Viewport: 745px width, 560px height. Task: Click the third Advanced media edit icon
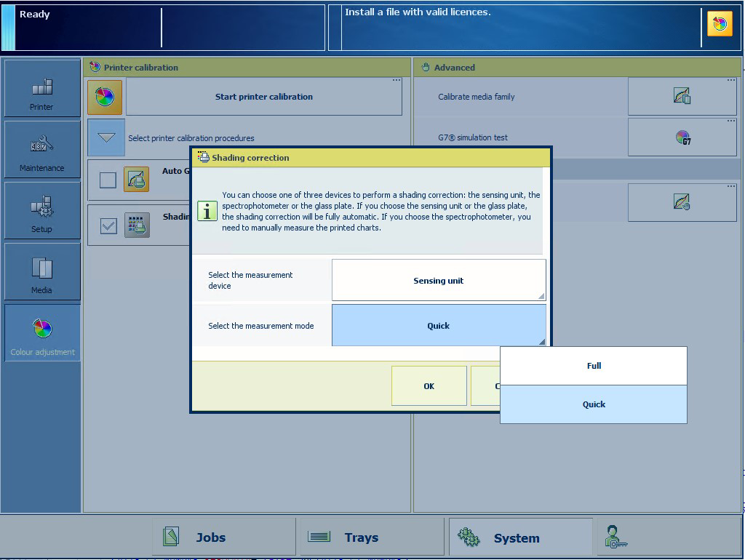click(682, 202)
